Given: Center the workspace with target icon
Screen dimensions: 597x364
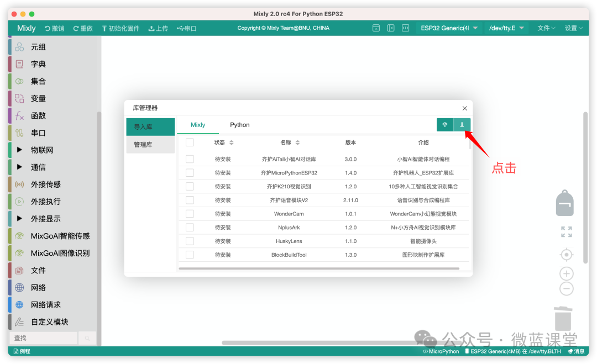Looking at the screenshot, I should 567,255.
